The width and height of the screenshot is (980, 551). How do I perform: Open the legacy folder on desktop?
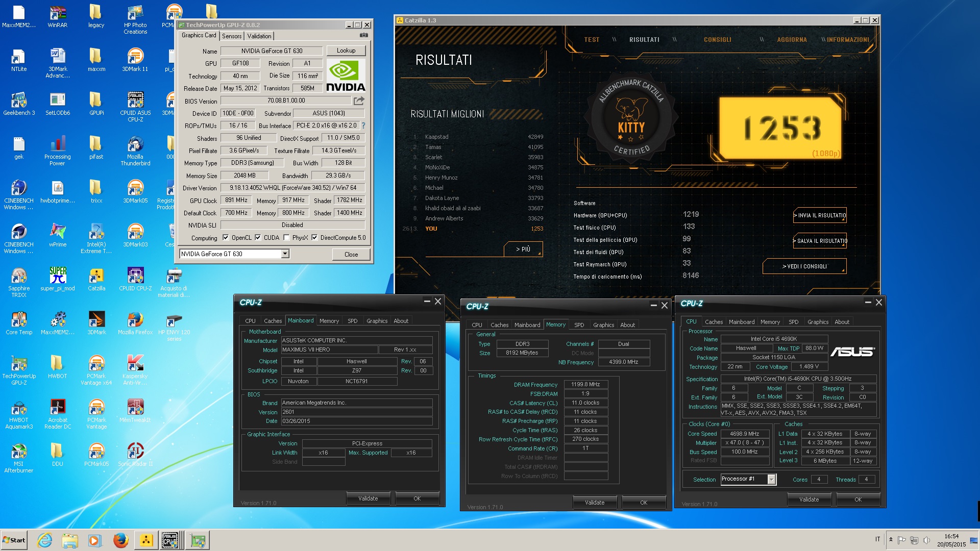pos(96,16)
